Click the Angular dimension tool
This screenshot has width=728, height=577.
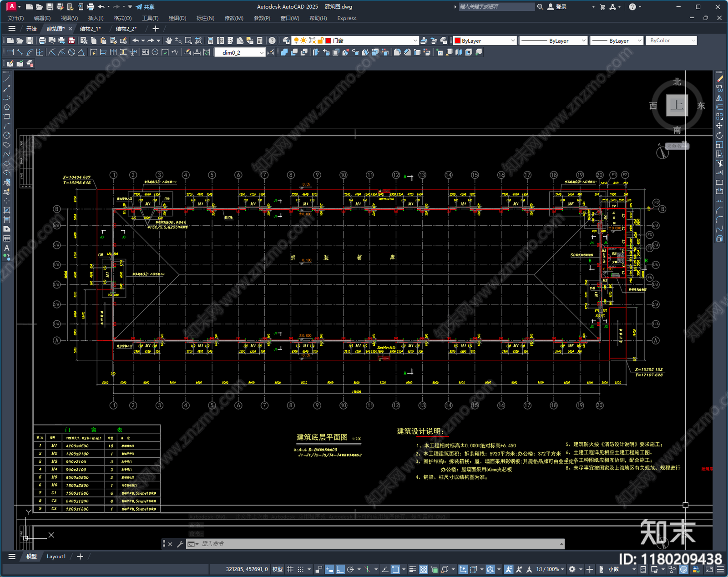click(x=81, y=52)
